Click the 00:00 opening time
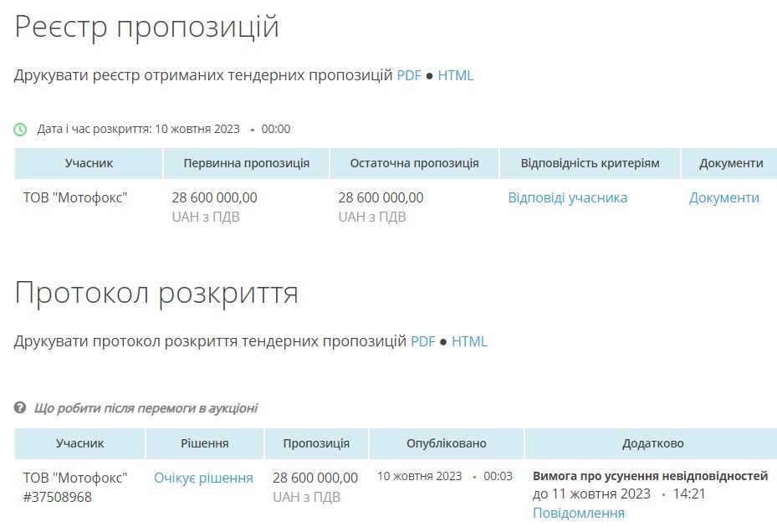 click(x=276, y=130)
